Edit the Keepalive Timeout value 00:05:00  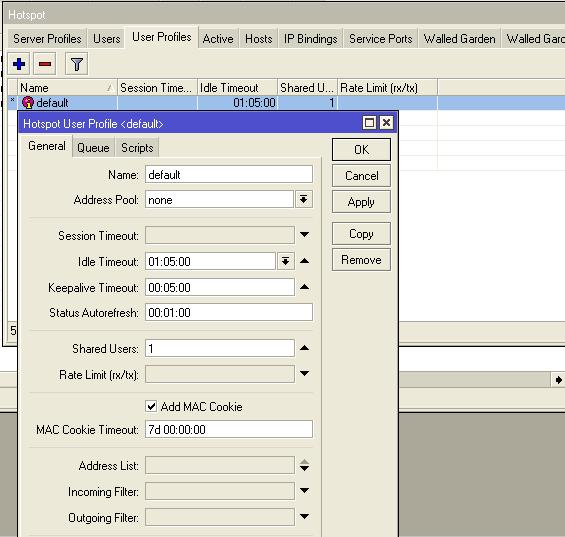pos(220,287)
